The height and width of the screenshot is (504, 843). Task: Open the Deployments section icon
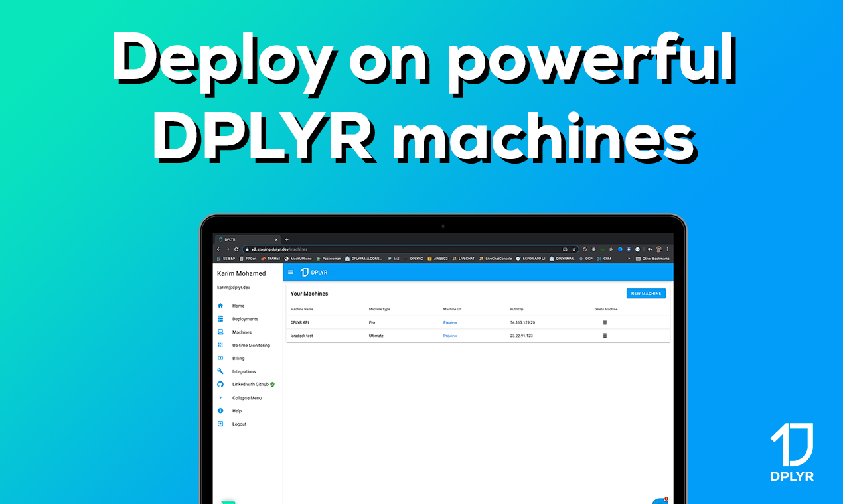220,319
